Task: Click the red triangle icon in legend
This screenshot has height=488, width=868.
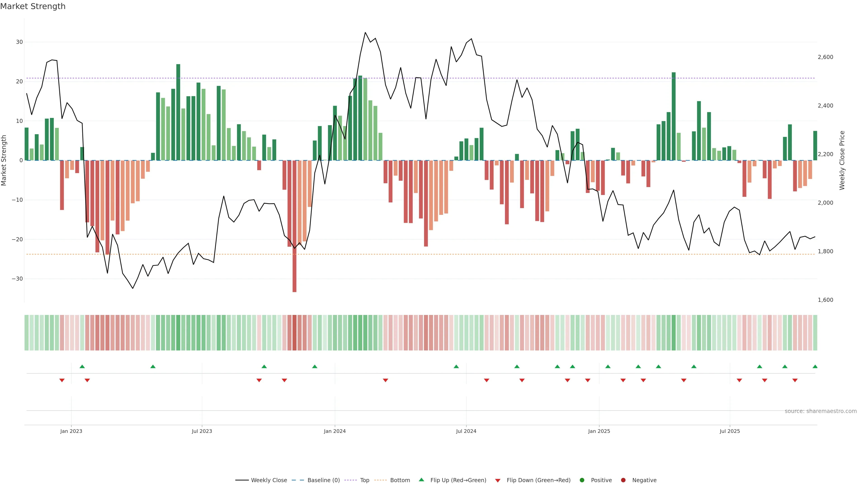Action: point(497,481)
